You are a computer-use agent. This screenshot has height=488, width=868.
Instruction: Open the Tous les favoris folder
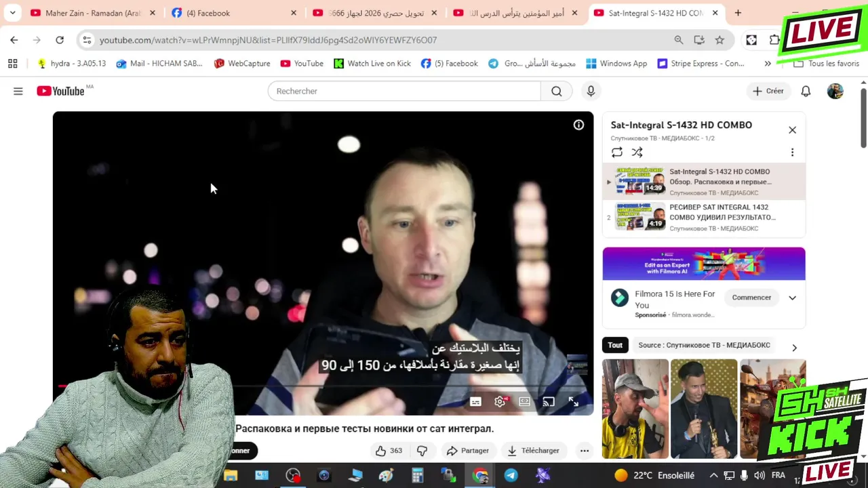coord(827,64)
